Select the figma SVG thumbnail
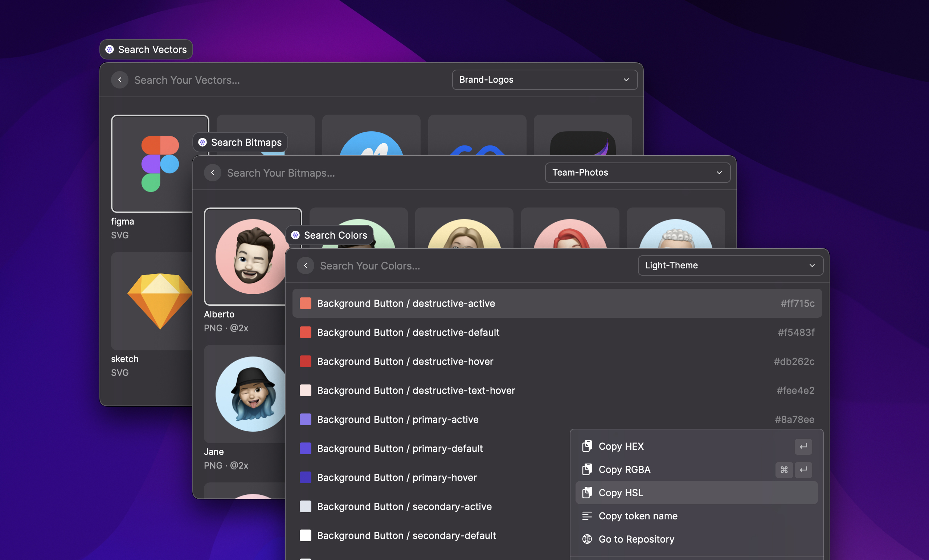Screen dimensions: 929x560 click(160, 164)
